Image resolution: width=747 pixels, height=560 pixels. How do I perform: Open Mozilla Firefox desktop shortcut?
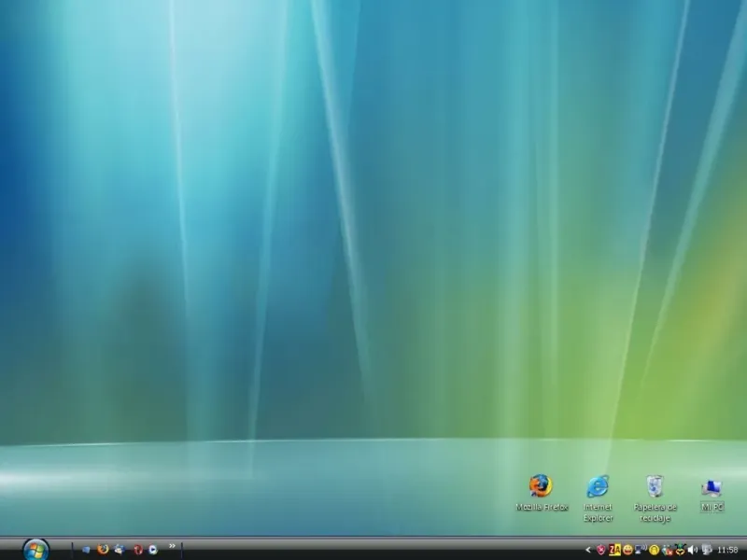coord(541,485)
